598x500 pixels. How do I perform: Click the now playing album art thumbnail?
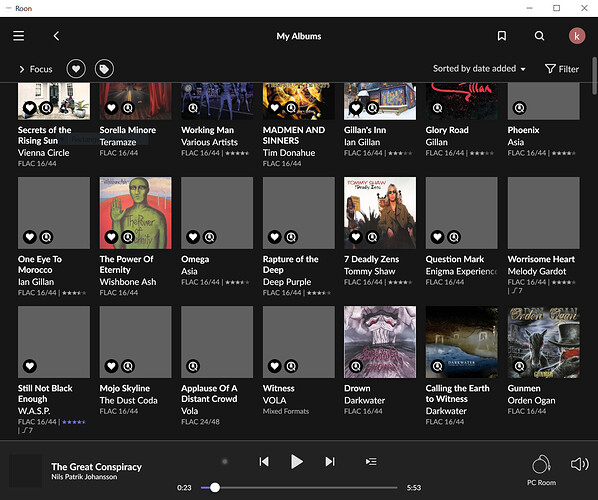point(25,471)
